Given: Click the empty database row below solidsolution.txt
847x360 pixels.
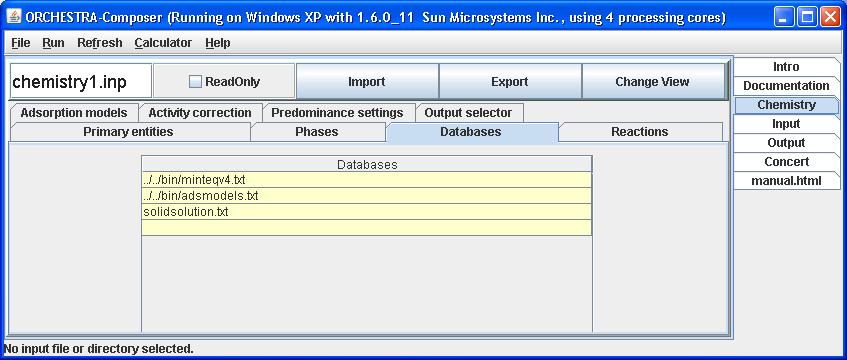Looking at the screenshot, I should (x=367, y=228).
